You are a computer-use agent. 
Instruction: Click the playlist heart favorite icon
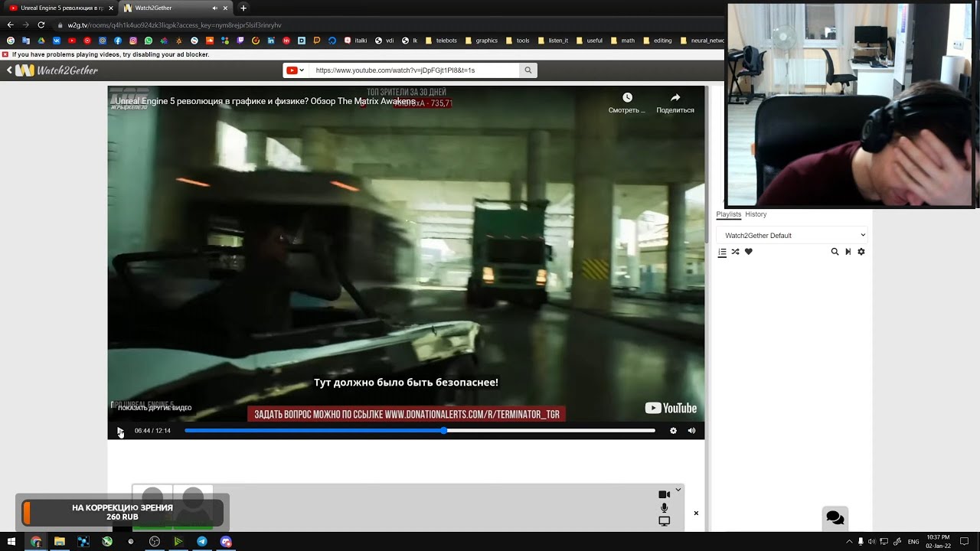click(749, 252)
